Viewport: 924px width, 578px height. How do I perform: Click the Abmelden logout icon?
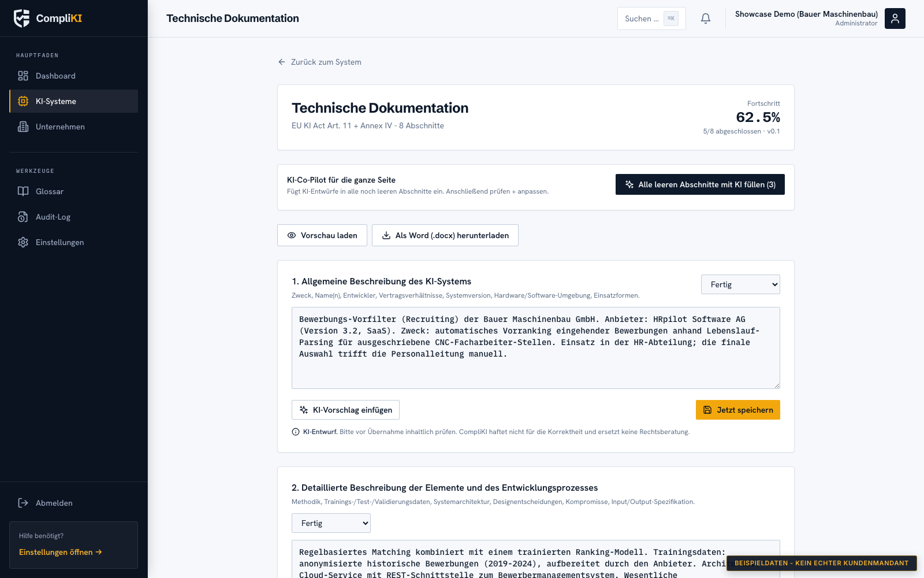point(23,503)
